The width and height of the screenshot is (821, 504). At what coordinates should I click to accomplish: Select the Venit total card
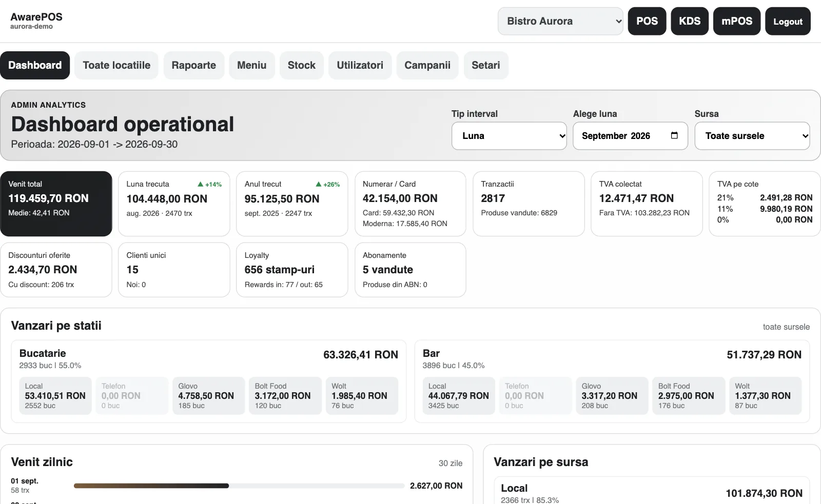click(56, 204)
